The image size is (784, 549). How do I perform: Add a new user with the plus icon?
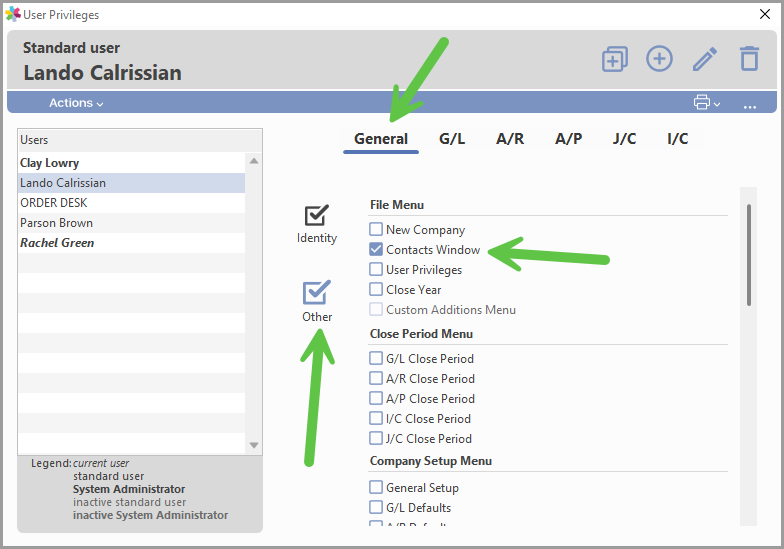(x=659, y=58)
